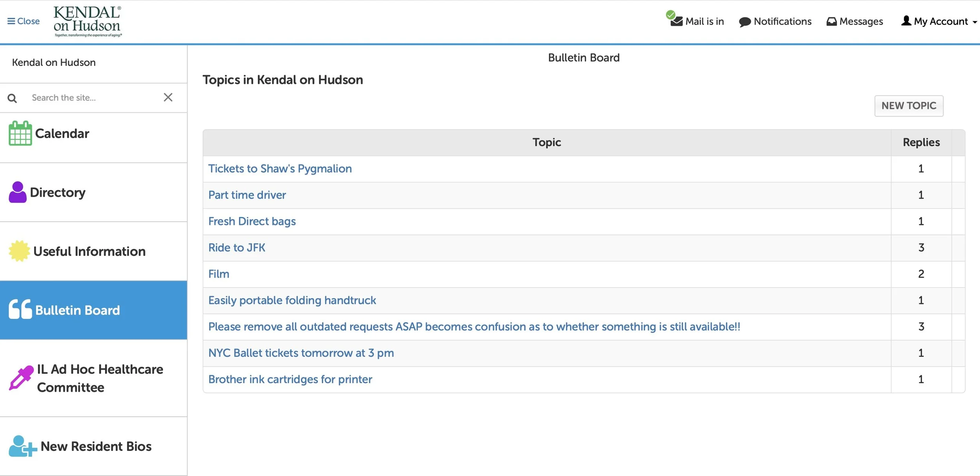Image resolution: width=980 pixels, height=476 pixels.
Task: Open the Ride to JFK topic
Action: click(236, 248)
